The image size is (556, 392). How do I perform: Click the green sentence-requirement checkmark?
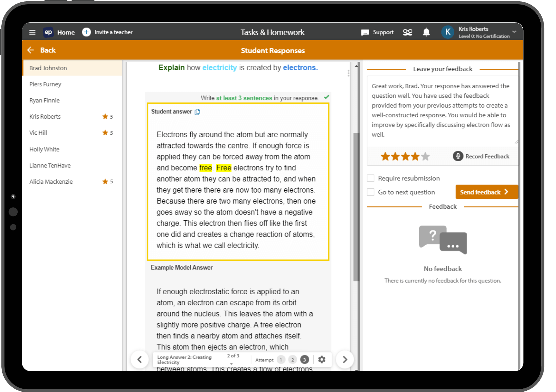pos(326,97)
